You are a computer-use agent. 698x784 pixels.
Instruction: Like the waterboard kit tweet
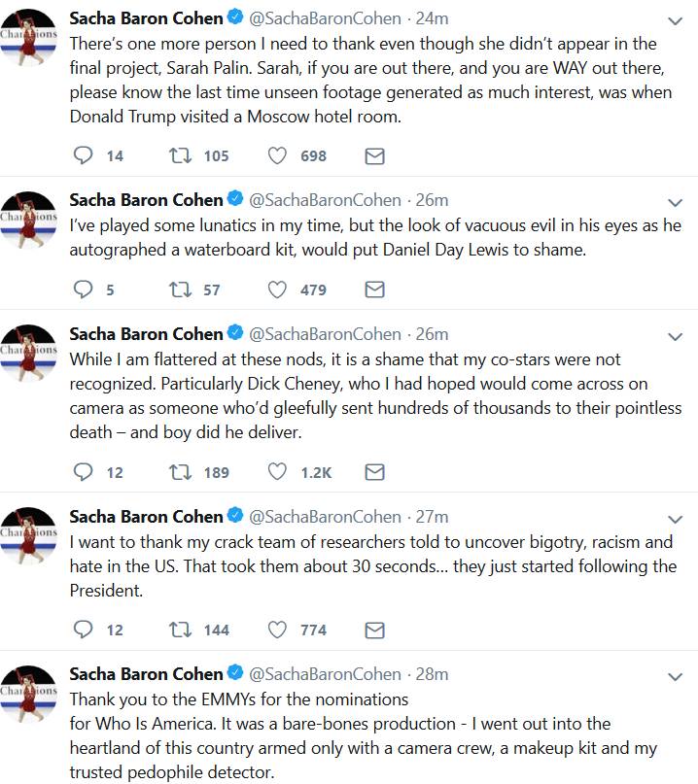point(278,290)
